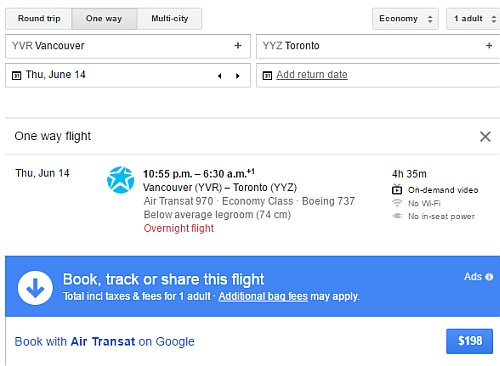This screenshot has width=500, height=366.
Task: Click the YVR Vancouver origin field
Action: (128, 46)
